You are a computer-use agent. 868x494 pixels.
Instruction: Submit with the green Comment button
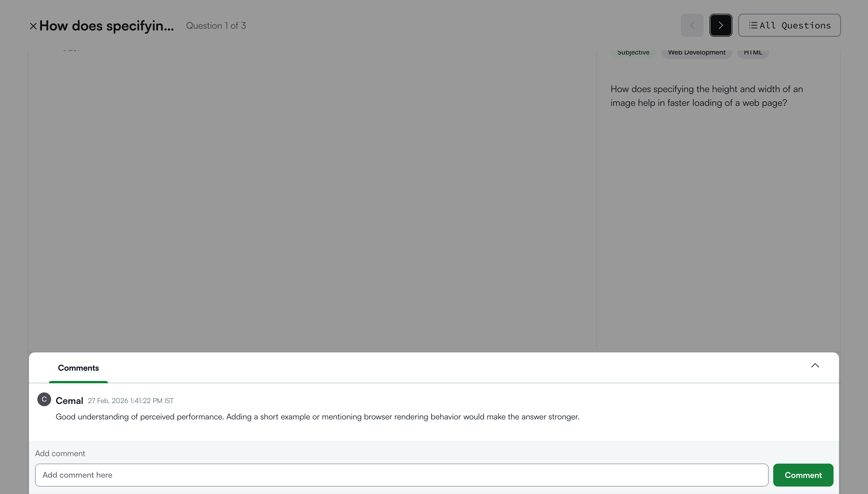tap(803, 475)
